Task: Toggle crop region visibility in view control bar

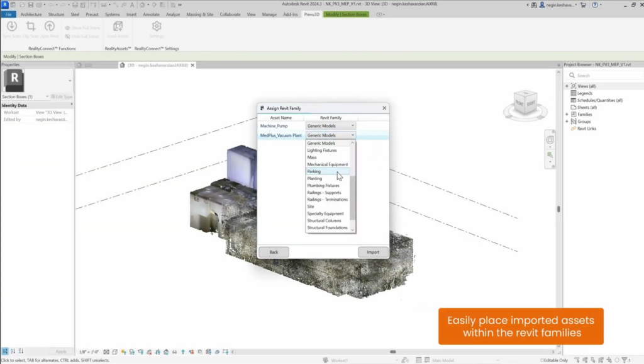Action: pyautogui.click(x=158, y=352)
